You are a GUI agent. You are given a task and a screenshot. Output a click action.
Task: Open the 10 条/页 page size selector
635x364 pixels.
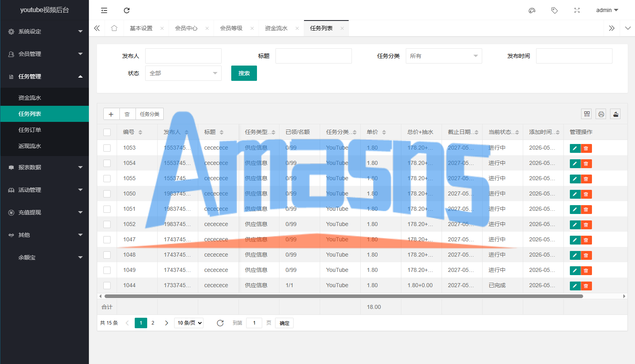tap(189, 323)
